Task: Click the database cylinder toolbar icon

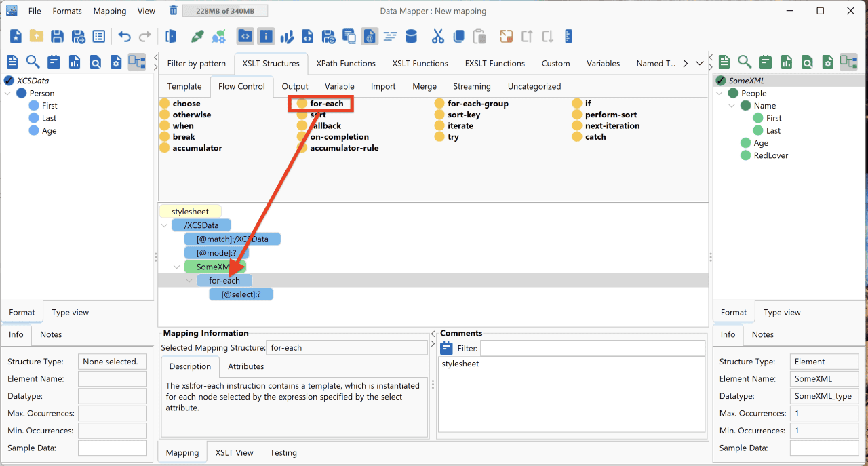Action: 411,37
